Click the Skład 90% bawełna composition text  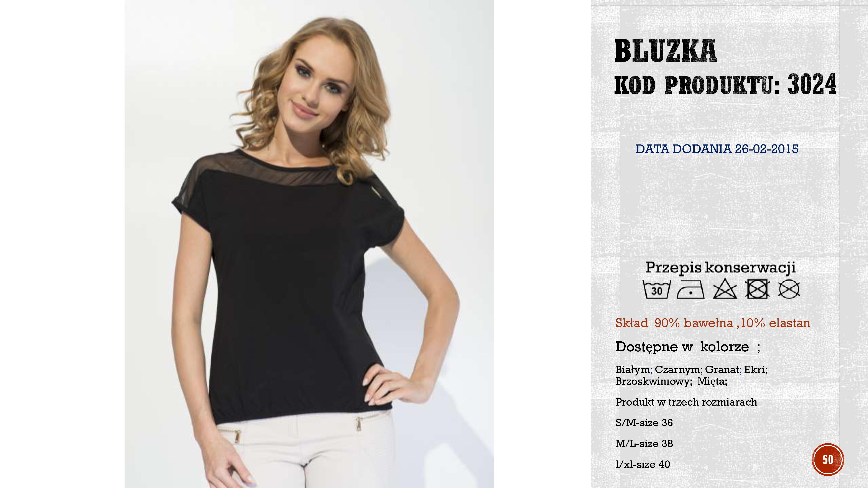tap(713, 323)
